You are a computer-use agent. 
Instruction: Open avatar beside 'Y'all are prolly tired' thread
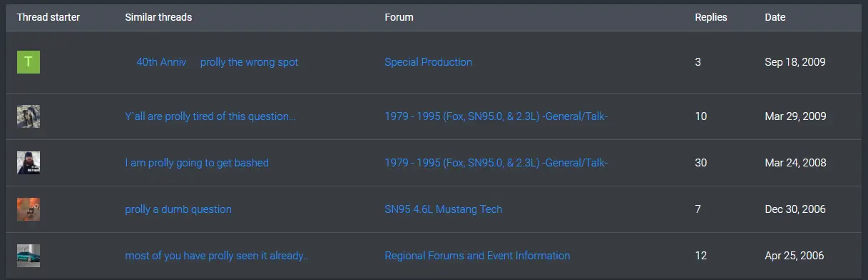click(29, 116)
